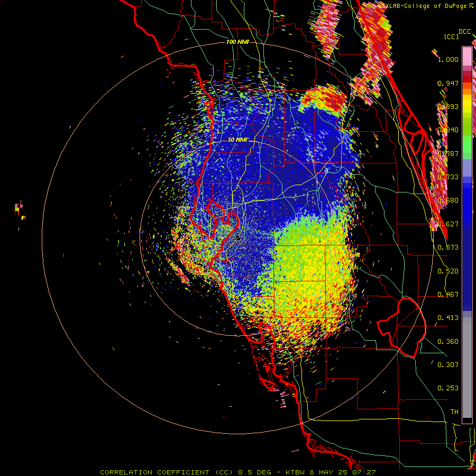
Task: Click the NEXLAB-College of DuPage label
Action: coord(424,6)
